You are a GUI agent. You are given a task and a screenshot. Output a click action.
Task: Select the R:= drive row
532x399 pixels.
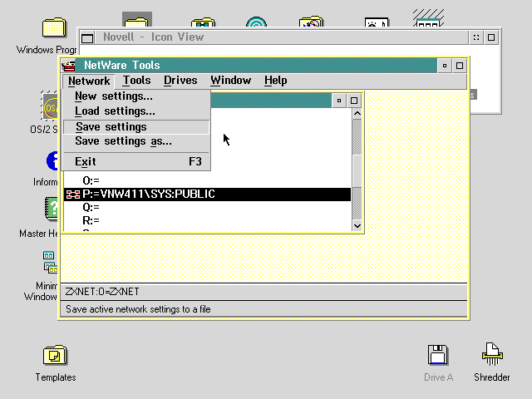(207, 221)
